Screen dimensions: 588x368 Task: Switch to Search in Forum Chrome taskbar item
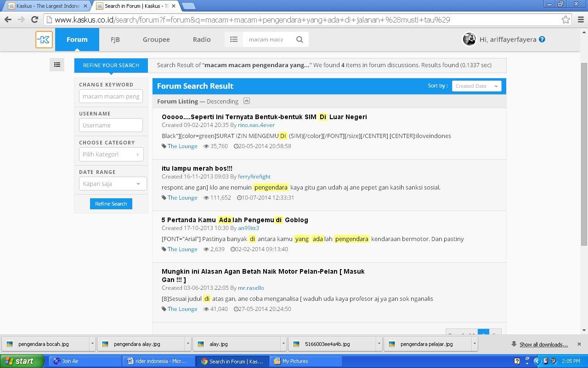coord(232,361)
